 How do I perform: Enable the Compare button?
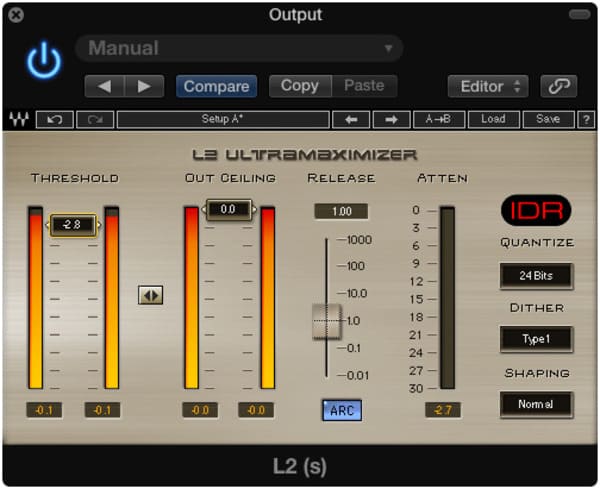[216, 86]
